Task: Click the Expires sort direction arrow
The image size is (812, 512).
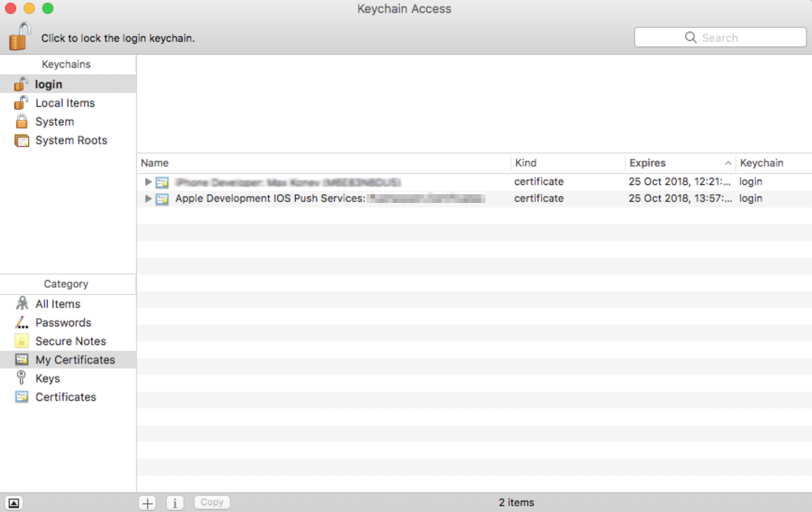Action: [x=728, y=163]
